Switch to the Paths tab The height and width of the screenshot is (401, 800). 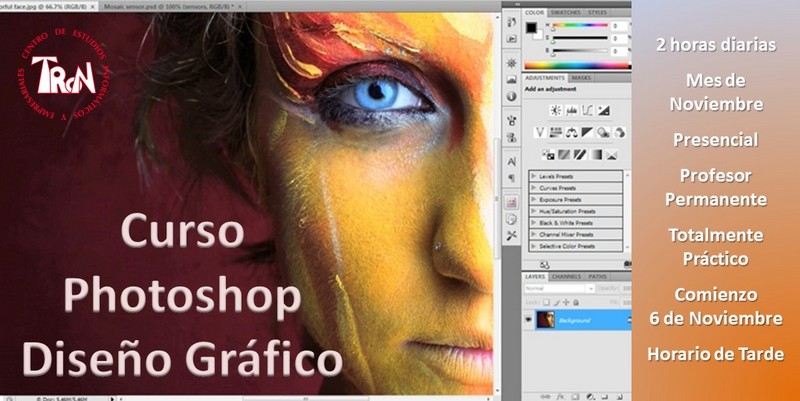click(x=597, y=277)
